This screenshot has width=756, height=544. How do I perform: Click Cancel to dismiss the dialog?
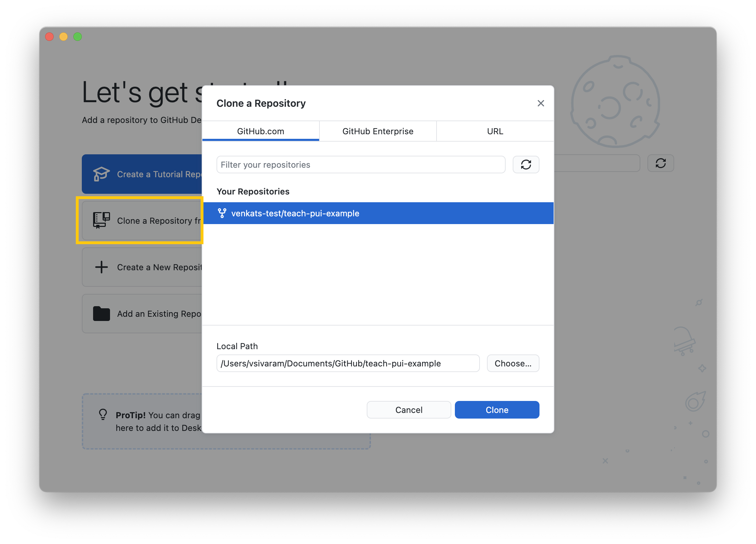[x=409, y=410]
